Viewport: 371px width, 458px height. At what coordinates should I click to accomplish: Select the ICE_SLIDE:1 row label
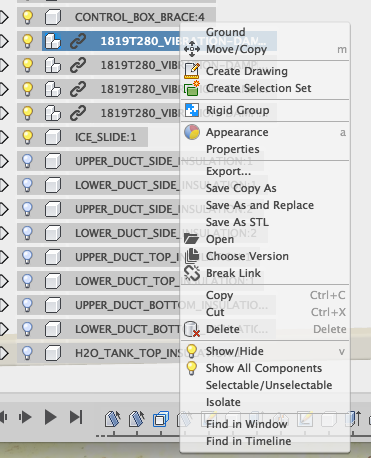pos(106,137)
